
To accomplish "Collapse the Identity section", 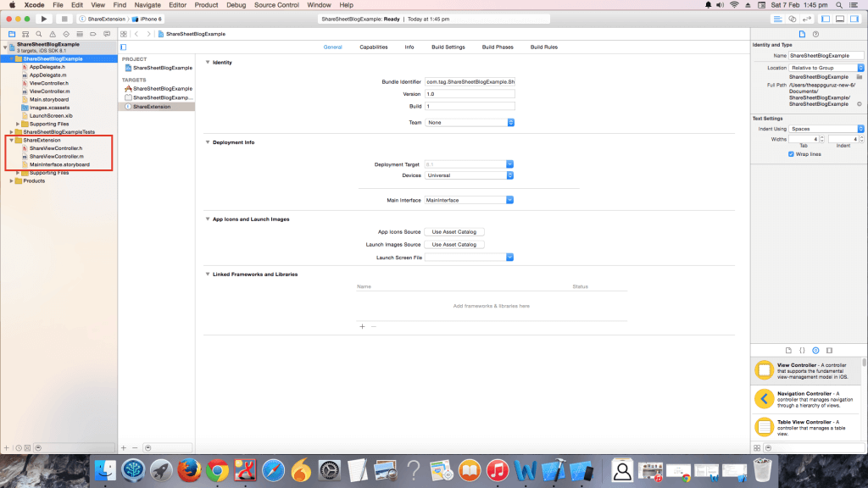I will pos(208,63).
